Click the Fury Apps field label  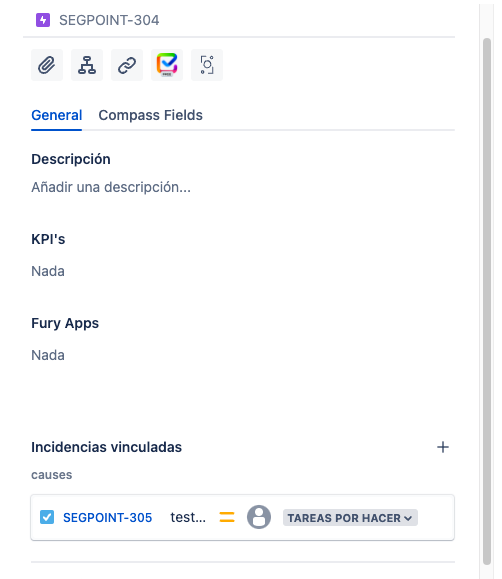[65, 323]
